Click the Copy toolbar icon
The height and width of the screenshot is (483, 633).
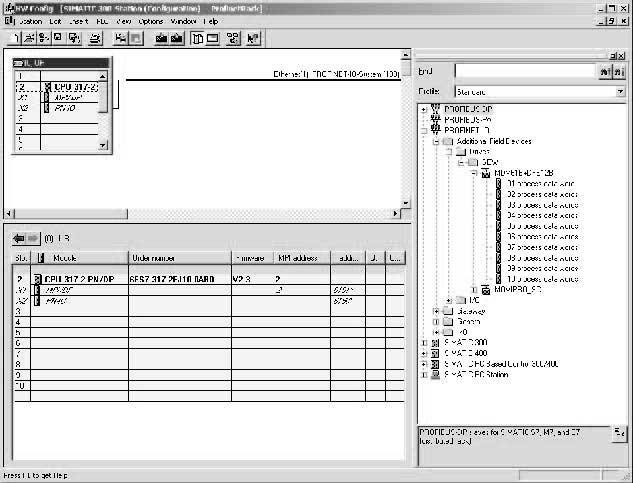point(120,38)
